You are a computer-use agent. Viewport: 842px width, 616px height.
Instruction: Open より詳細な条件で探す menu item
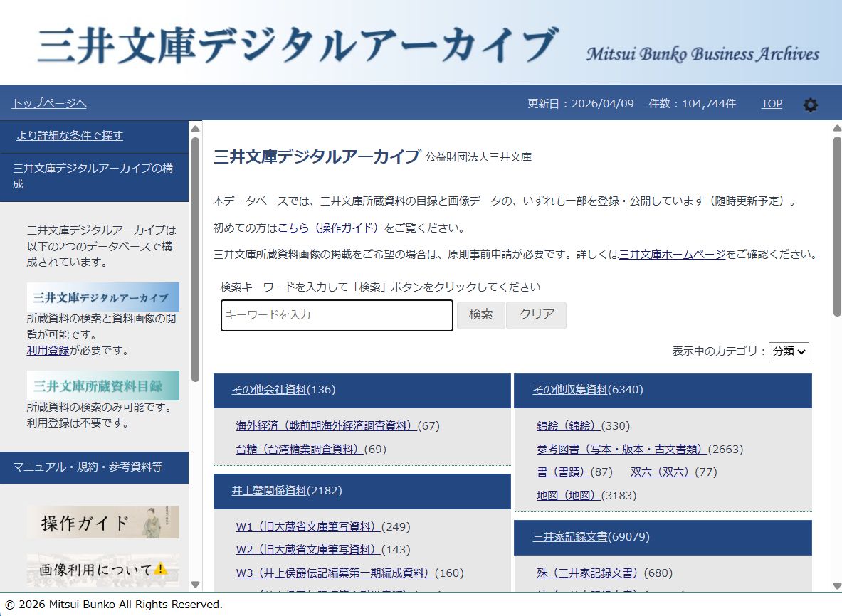69,135
